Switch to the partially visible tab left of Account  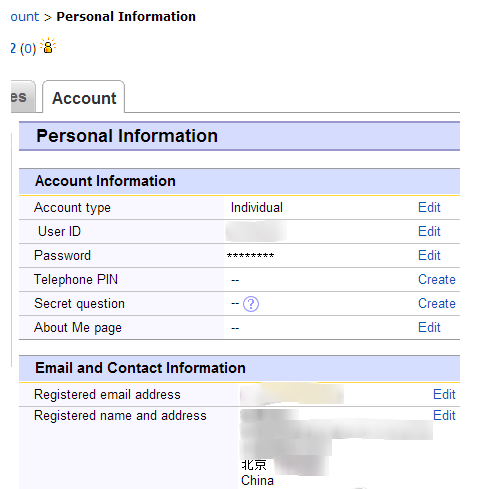click(22, 97)
